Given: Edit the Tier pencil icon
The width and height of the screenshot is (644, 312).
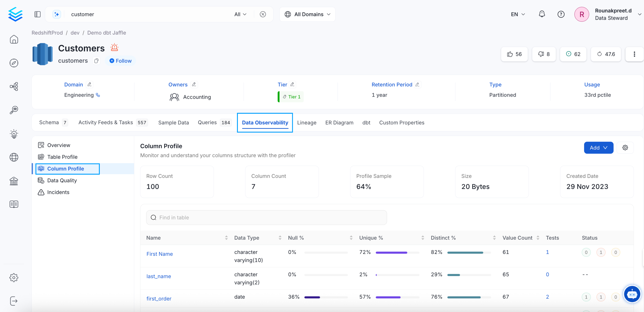Looking at the screenshot, I should coord(292,84).
